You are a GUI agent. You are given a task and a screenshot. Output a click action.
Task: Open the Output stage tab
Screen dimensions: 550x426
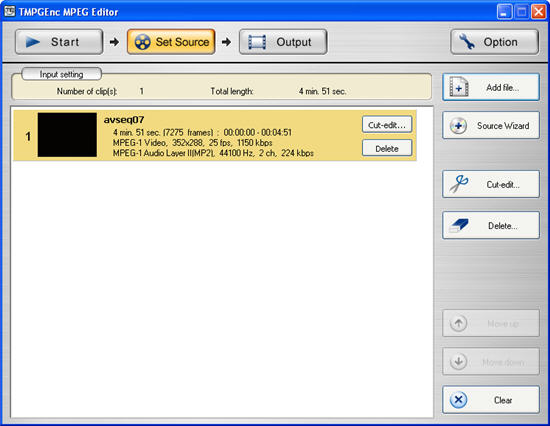pyautogui.click(x=283, y=42)
